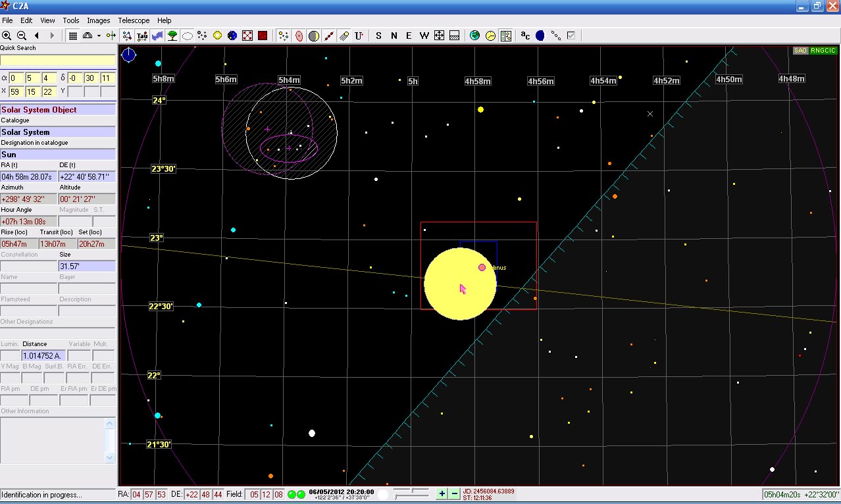The image size is (841, 504).
Task: Select the projection dome icon
Action: 88,36
